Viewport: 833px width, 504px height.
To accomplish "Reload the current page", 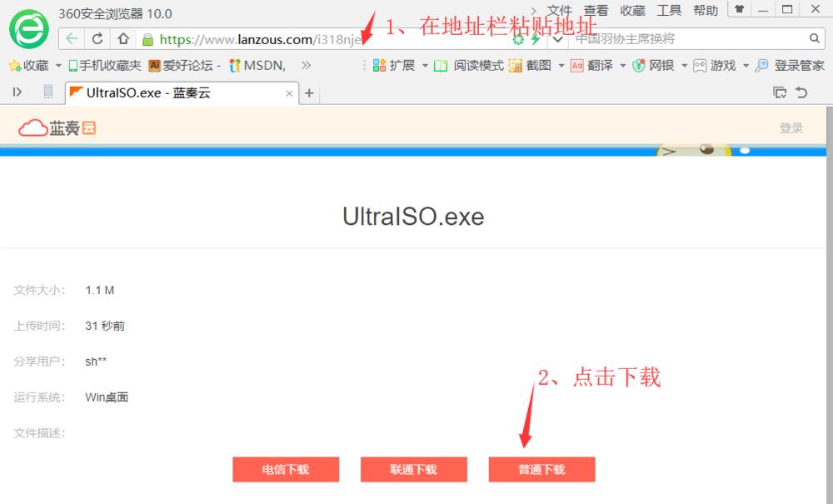I will pos(97,39).
